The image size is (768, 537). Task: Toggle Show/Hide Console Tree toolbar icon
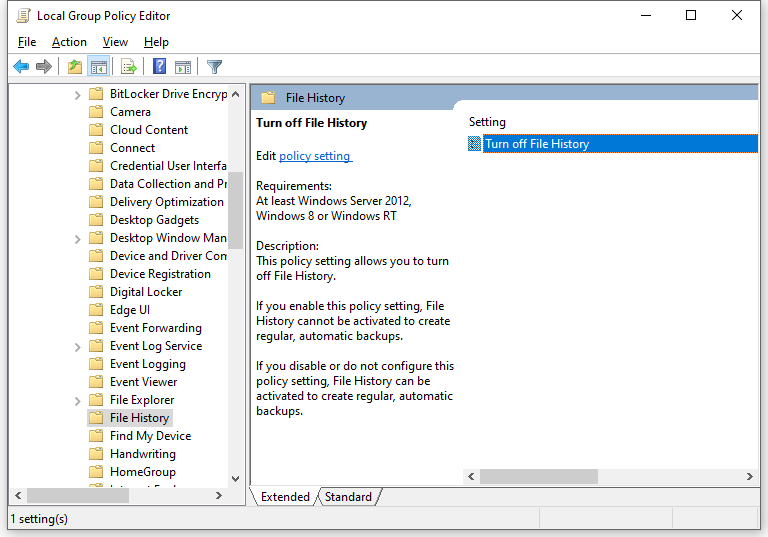coord(98,67)
